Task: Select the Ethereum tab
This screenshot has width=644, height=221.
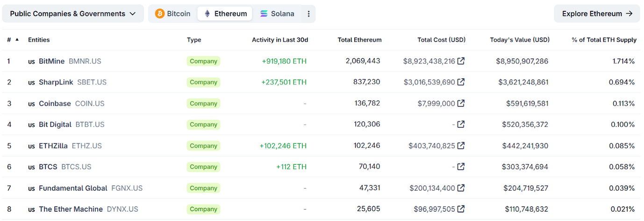Action: tap(225, 14)
